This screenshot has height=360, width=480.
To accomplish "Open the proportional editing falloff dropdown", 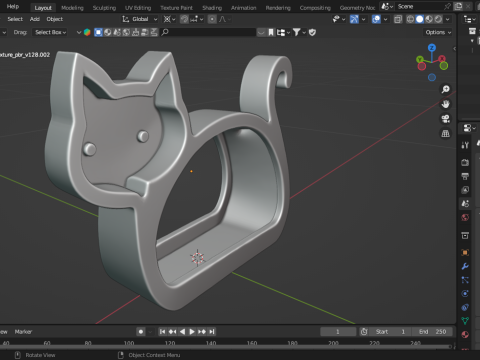I will pyautogui.click(x=225, y=19).
